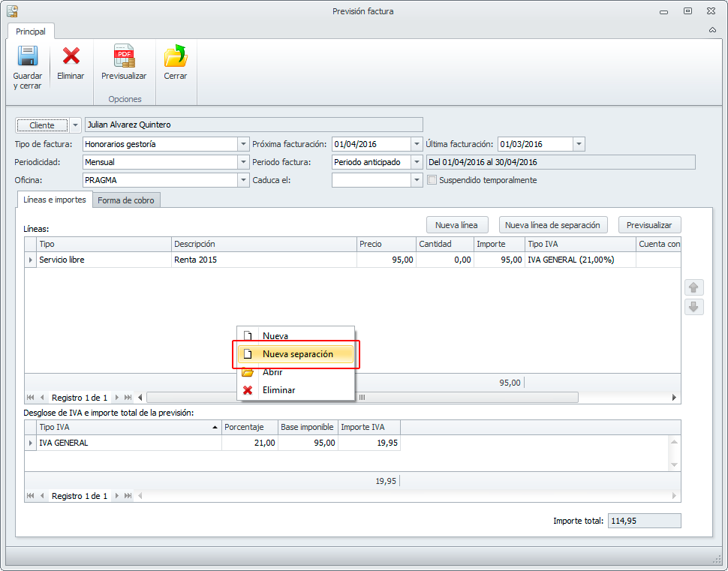The height and width of the screenshot is (571, 728).
Task: Open the PDF Previsualizar icon
Action: 124,57
